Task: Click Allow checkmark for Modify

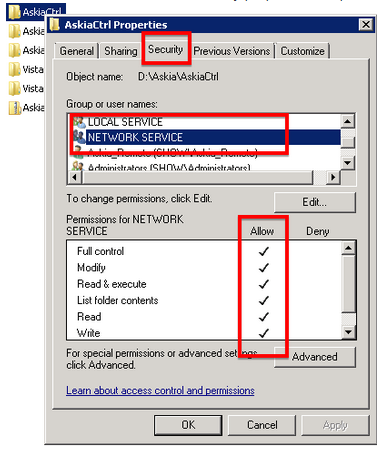Action: [x=264, y=268]
